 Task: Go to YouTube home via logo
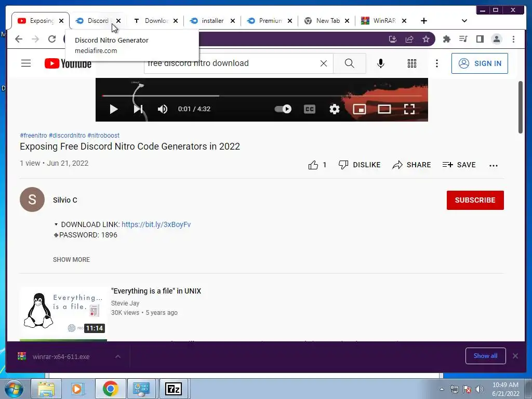point(68,63)
